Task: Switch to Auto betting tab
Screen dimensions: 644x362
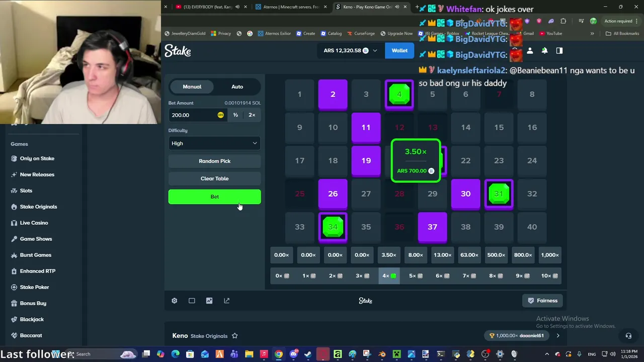Action: 237,86
